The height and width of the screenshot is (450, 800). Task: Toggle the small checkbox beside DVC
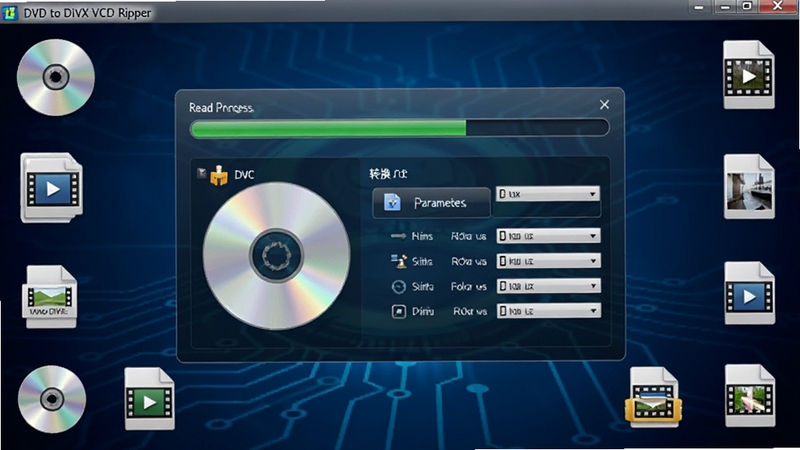pos(202,173)
